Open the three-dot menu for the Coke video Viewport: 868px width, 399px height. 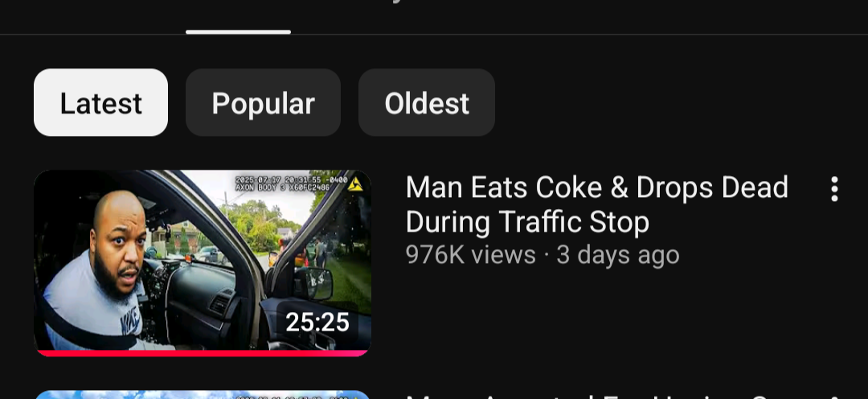click(834, 190)
